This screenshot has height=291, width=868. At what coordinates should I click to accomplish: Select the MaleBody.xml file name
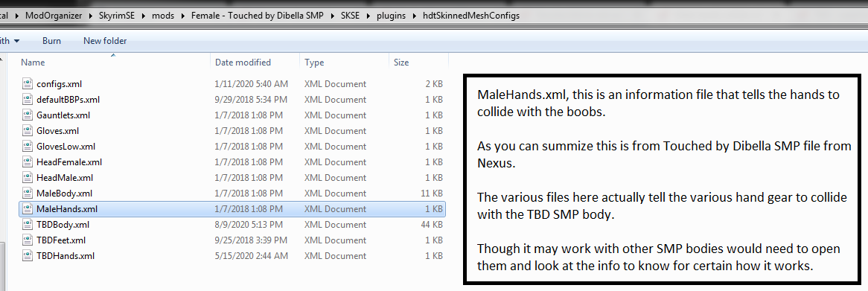click(64, 193)
